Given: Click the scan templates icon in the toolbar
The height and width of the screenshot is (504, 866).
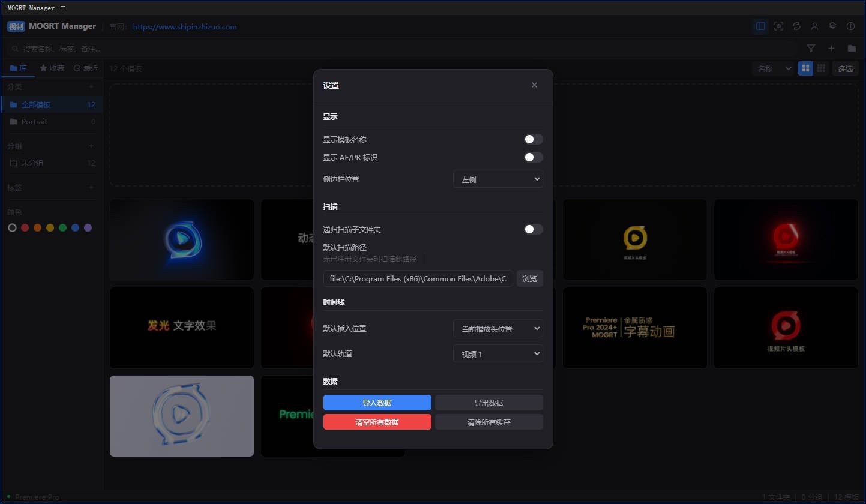Looking at the screenshot, I should (x=778, y=26).
